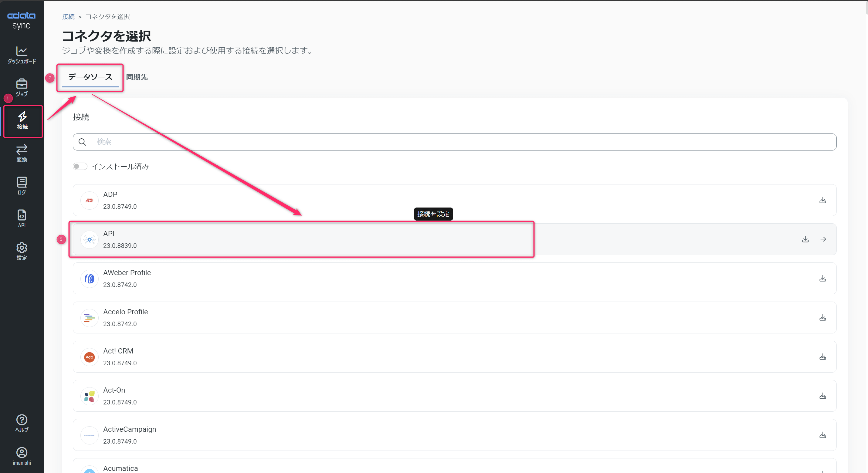Image resolution: width=868 pixels, height=473 pixels.
Task: Open the ダッシュボード sidebar icon
Action: click(x=22, y=55)
